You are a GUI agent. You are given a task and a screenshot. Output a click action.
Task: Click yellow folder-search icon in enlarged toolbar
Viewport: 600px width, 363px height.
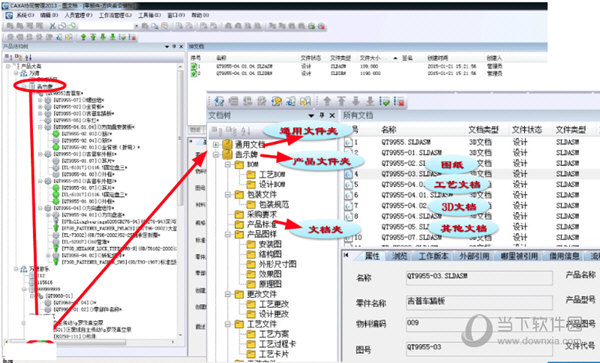(277, 101)
